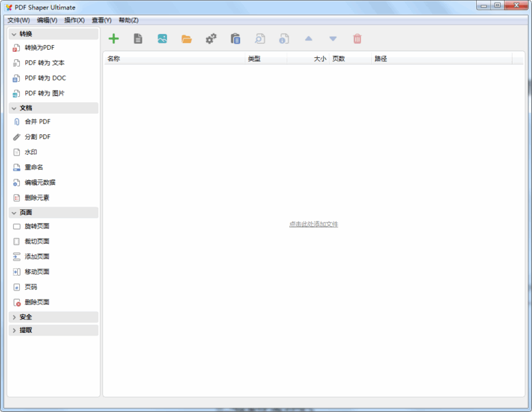Select the 水印 label
Screen dimensions: 532x412
31,152
